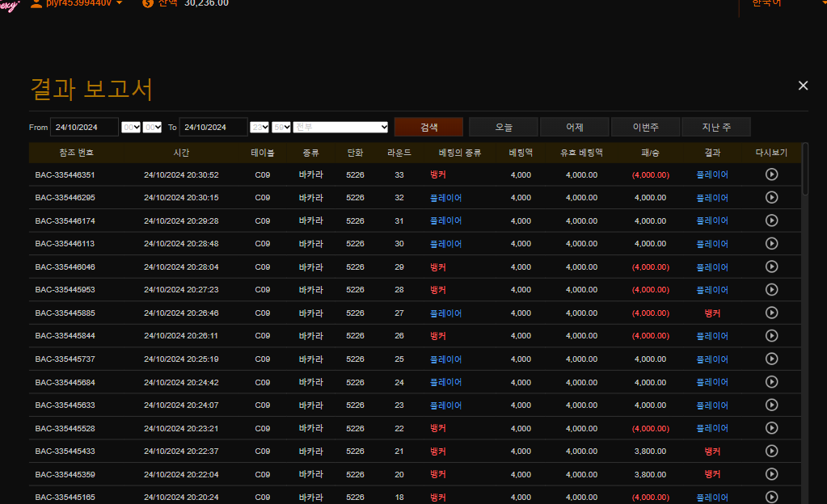This screenshot has width=827, height=504.
Task: Replay round 29 baccarat result
Action: [x=771, y=267]
